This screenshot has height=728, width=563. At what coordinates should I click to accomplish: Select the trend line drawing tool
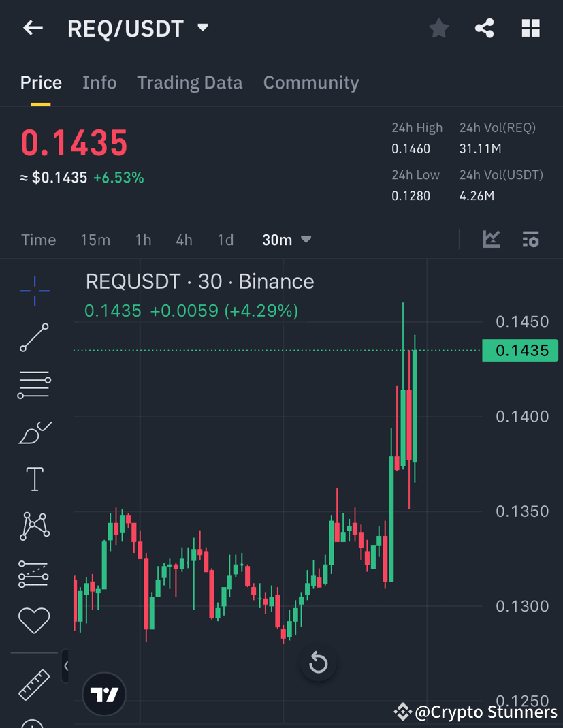pyautogui.click(x=34, y=338)
